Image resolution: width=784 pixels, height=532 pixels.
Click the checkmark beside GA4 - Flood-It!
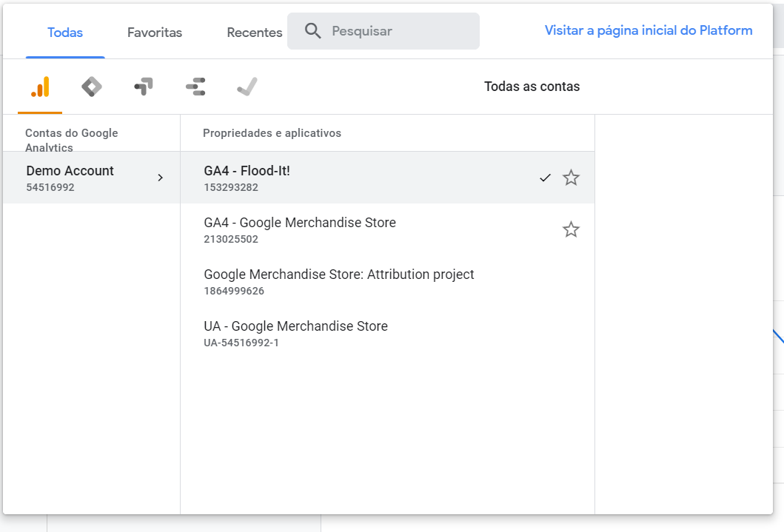tap(545, 178)
